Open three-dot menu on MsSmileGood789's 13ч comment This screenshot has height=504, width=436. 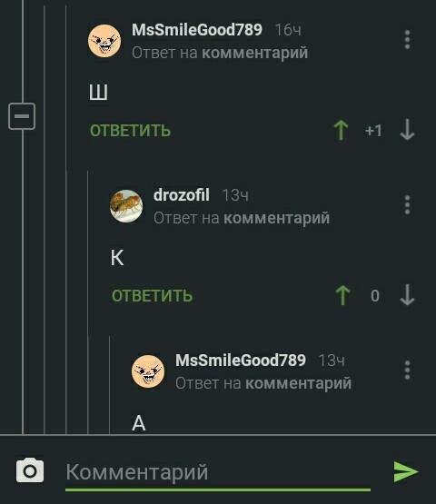coord(407,370)
